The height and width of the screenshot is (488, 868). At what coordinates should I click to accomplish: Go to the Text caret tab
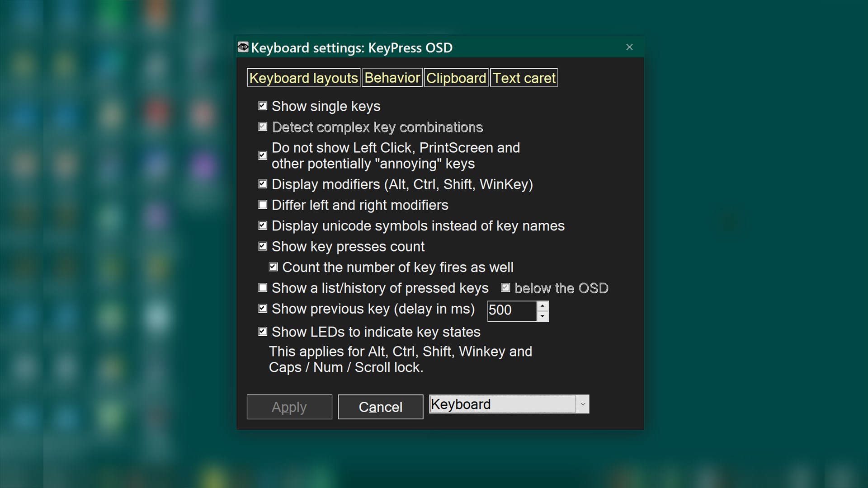tap(524, 78)
